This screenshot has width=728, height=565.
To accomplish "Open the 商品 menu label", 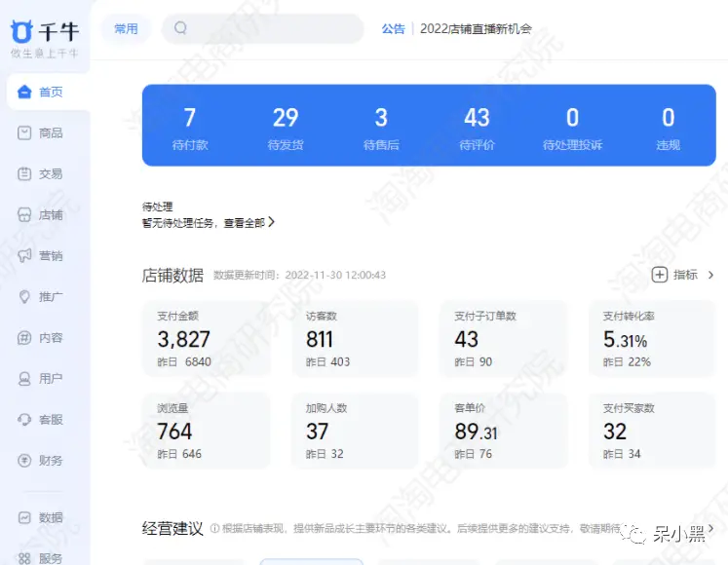I will coord(51,132).
